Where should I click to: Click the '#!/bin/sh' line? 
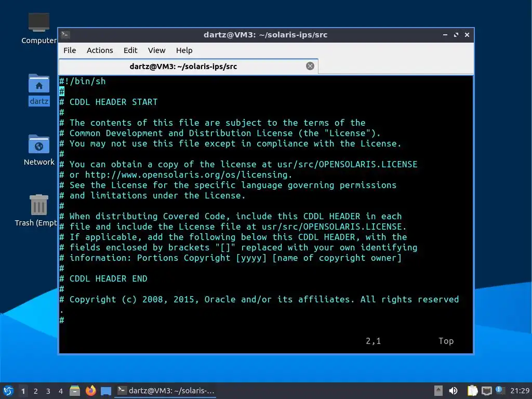coord(83,81)
